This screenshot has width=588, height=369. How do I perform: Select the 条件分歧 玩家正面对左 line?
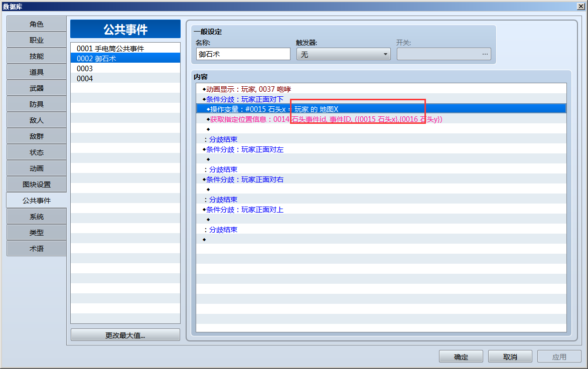coord(381,149)
